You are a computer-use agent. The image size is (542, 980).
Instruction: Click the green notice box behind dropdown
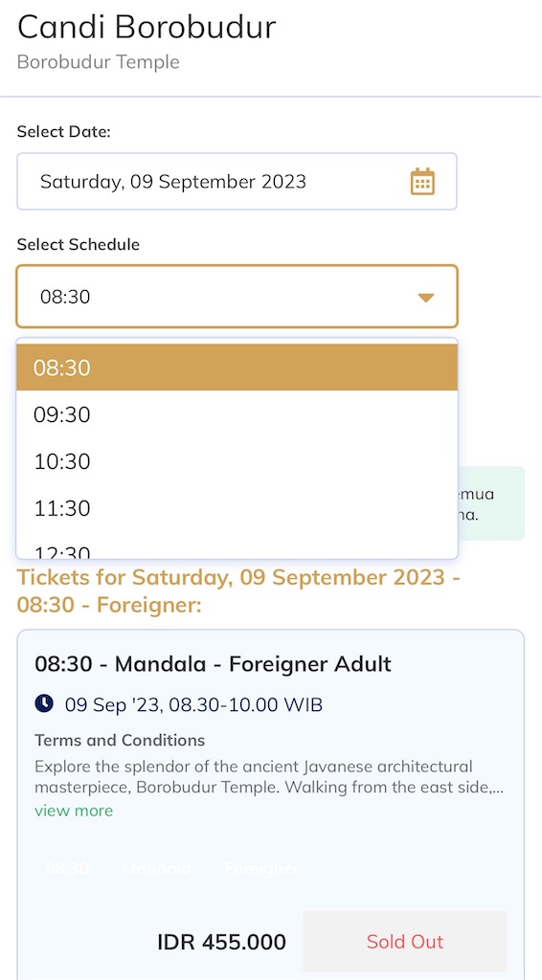click(x=491, y=503)
